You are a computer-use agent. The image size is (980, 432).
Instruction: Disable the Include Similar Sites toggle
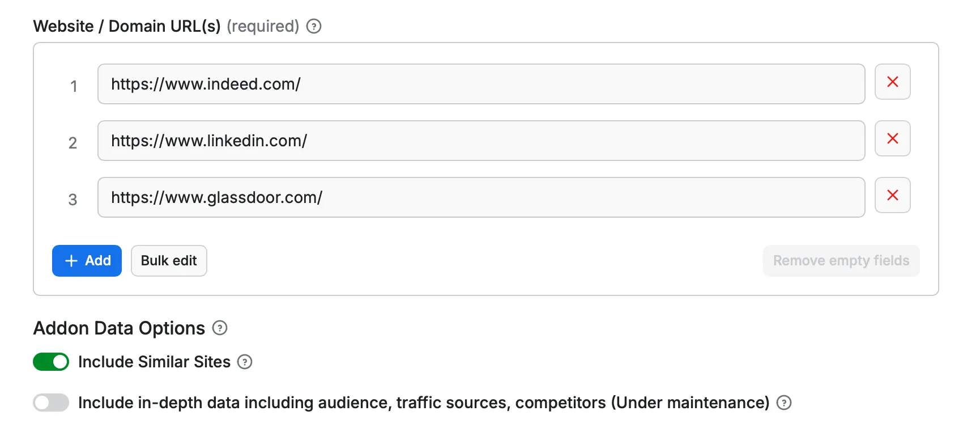pyautogui.click(x=50, y=362)
